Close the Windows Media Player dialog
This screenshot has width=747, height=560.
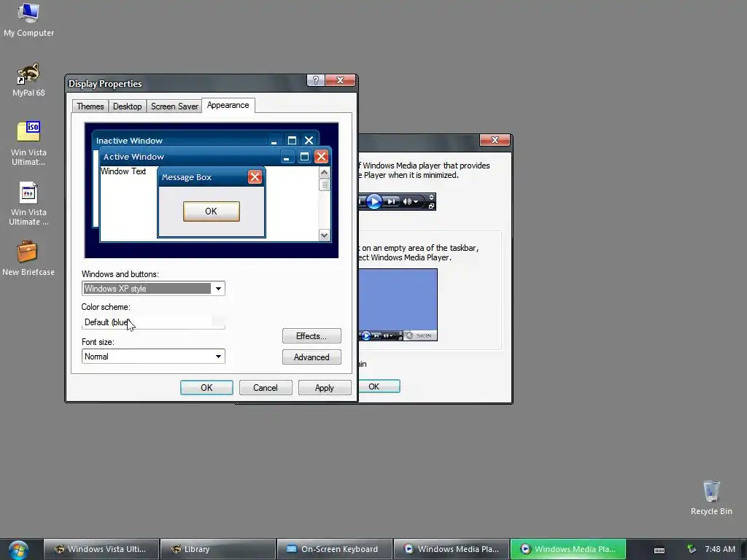tap(495, 139)
